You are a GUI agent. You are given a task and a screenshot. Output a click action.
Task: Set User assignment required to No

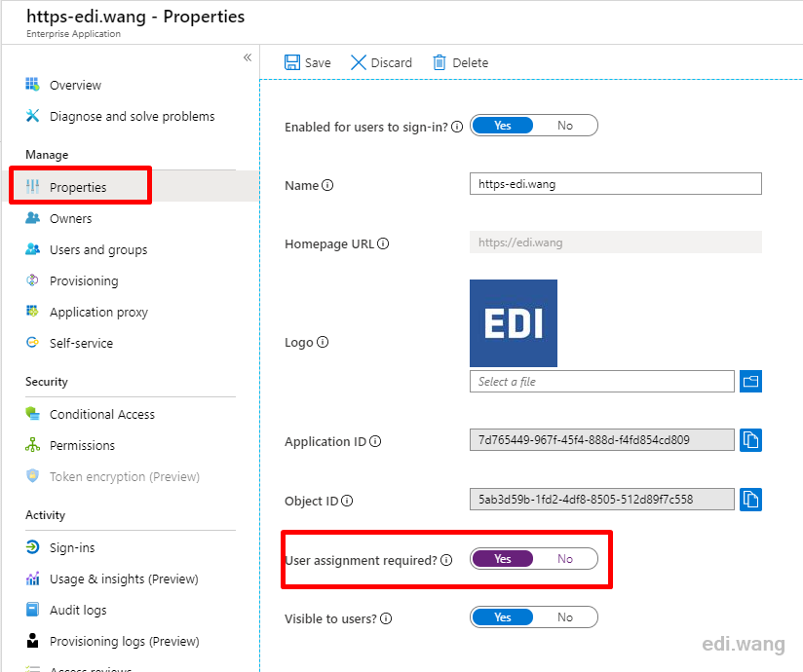tap(565, 558)
